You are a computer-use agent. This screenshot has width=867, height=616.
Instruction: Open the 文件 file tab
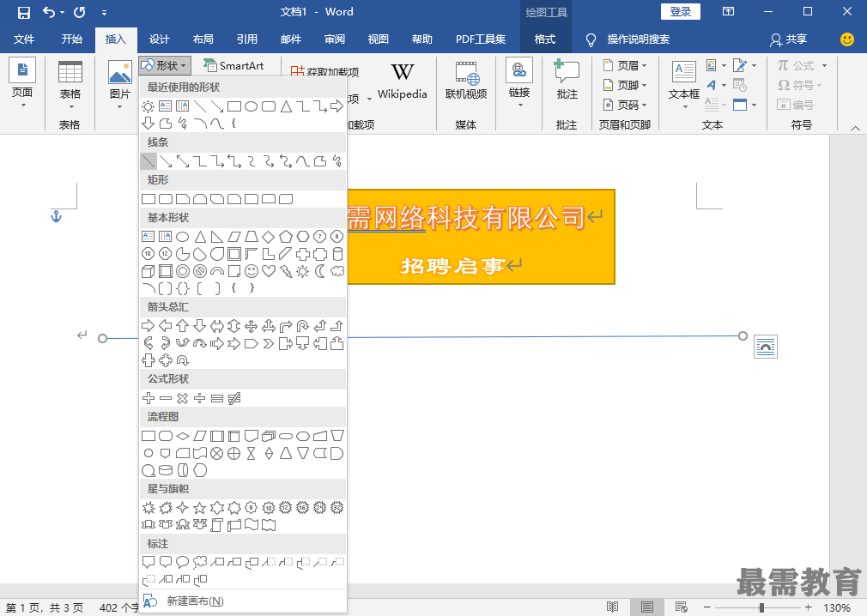(24, 39)
